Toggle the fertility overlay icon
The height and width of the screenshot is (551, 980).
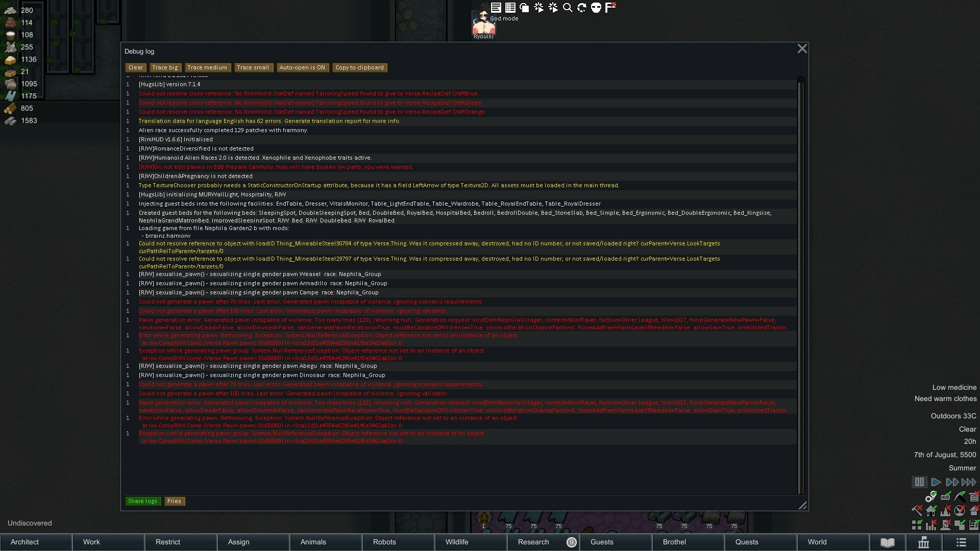click(x=945, y=510)
